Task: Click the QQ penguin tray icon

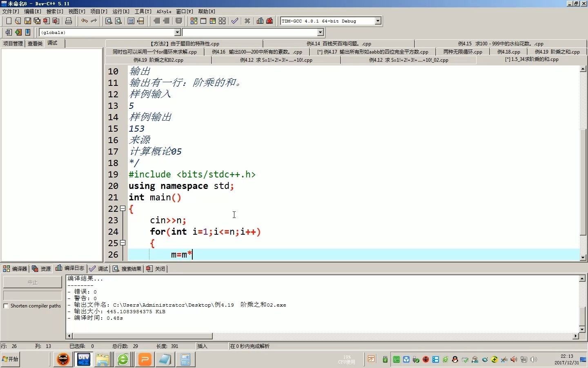Action: coord(455,359)
